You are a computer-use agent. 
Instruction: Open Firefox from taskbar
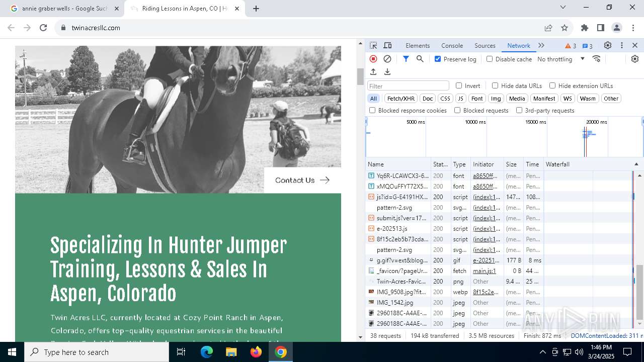(x=256, y=352)
